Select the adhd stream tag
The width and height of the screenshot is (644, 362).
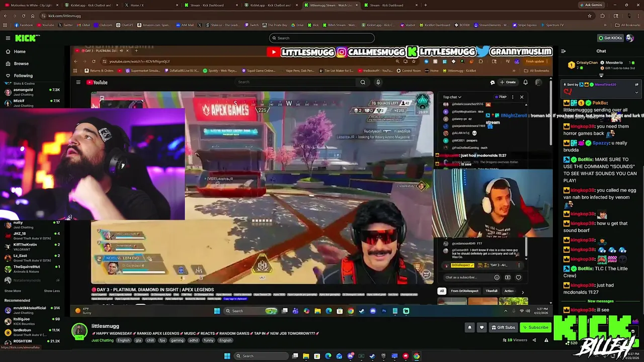click(193, 340)
